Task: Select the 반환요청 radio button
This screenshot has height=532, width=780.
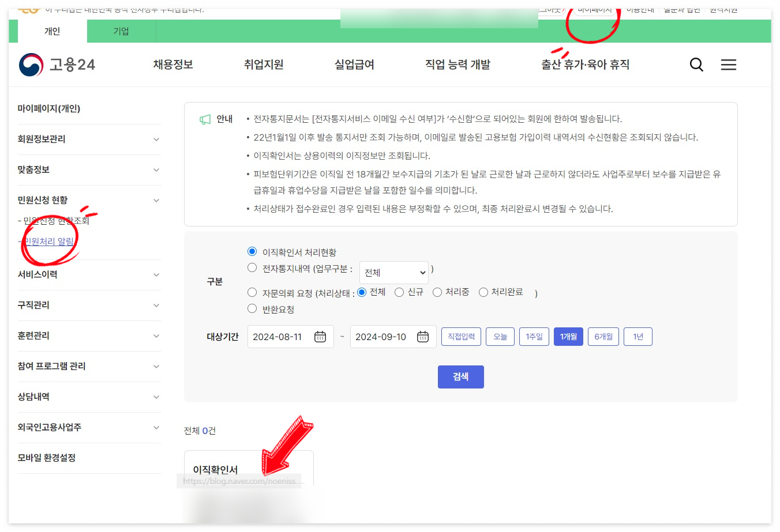Action: pos(252,308)
